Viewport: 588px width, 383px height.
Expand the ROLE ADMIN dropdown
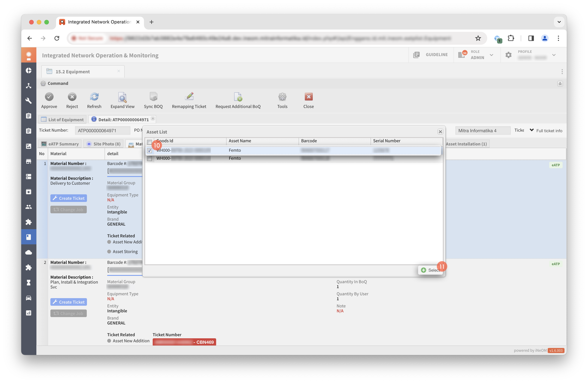[x=491, y=55]
